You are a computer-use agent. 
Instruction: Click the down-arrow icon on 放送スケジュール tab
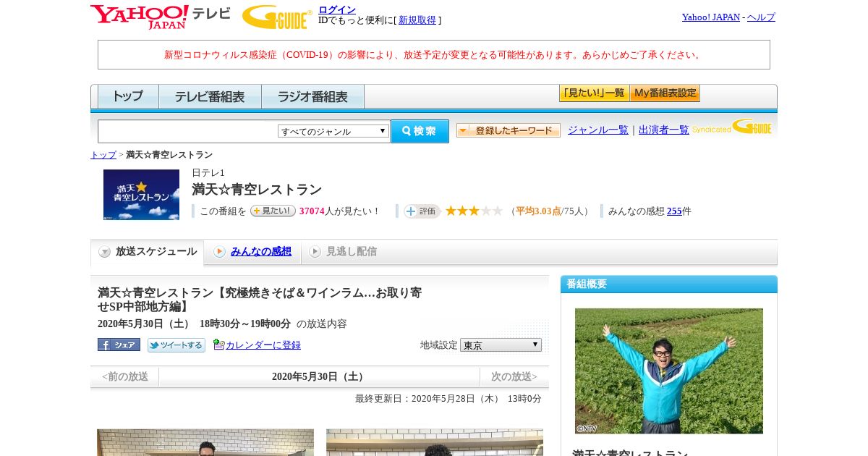click(105, 252)
